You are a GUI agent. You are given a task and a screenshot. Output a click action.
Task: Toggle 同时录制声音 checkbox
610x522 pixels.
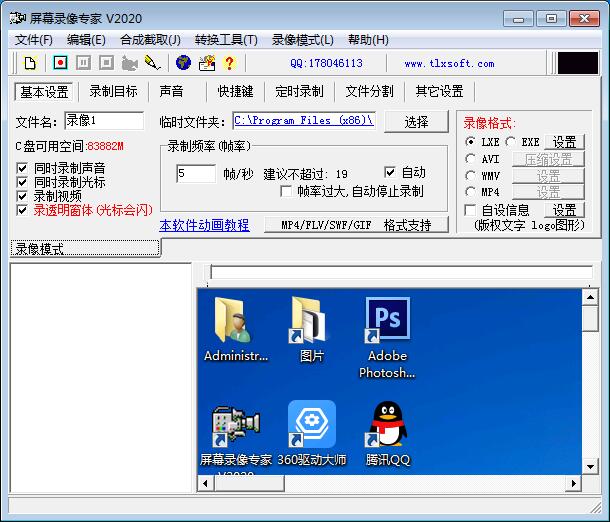pyautogui.click(x=22, y=168)
